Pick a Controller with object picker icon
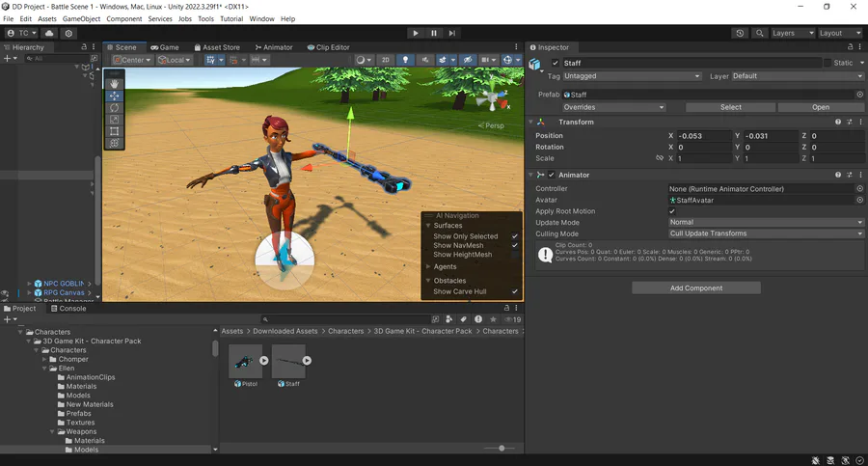Image resolution: width=868 pixels, height=466 pixels. tap(859, 189)
